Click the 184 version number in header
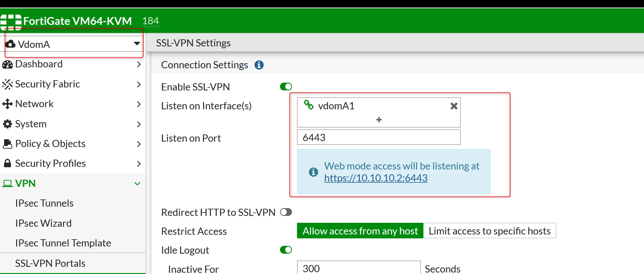 150,21
